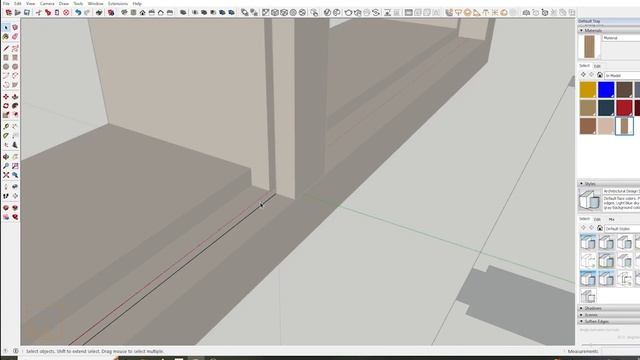Select the light peach material swatch
Viewport: 640px width, 360px height.
pos(606,126)
